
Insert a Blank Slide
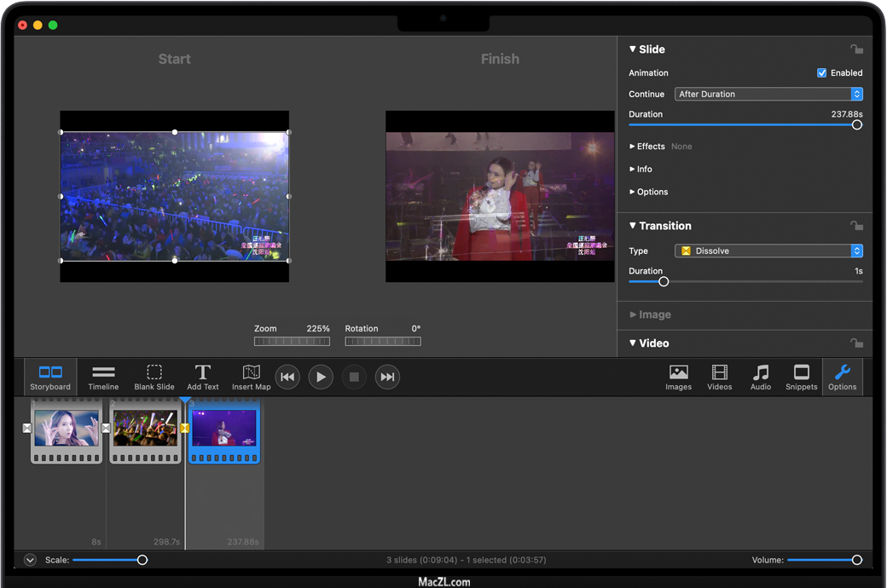(154, 377)
